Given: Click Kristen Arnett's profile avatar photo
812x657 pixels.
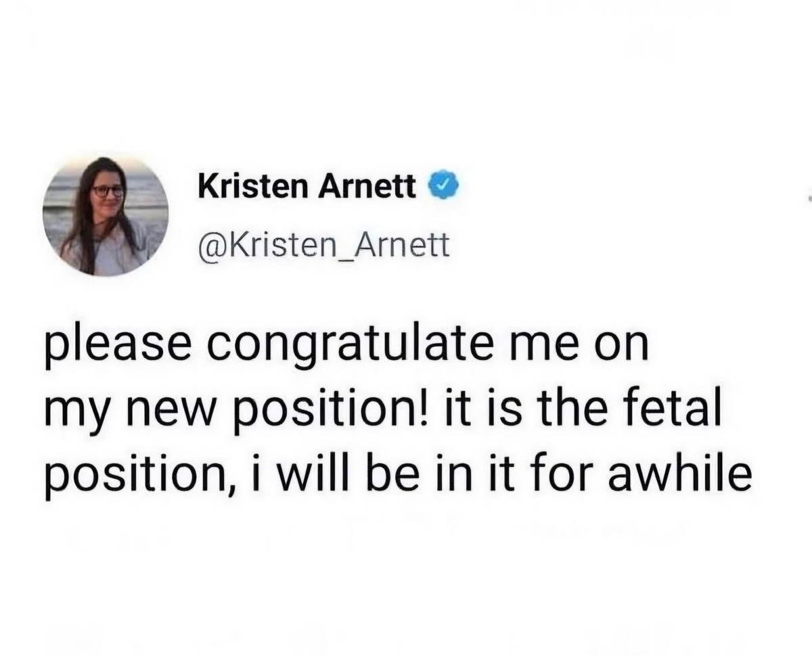Looking at the screenshot, I should coord(105,217).
